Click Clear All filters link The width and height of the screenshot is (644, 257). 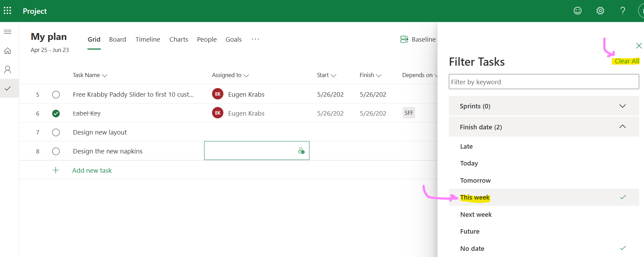tap(627, 61)
